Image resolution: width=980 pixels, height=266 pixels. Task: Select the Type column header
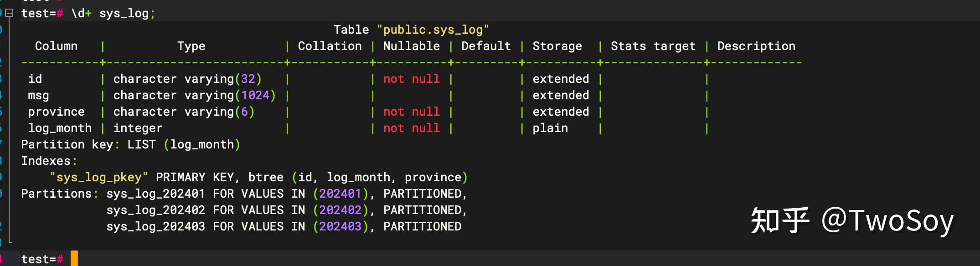point(191,46)
